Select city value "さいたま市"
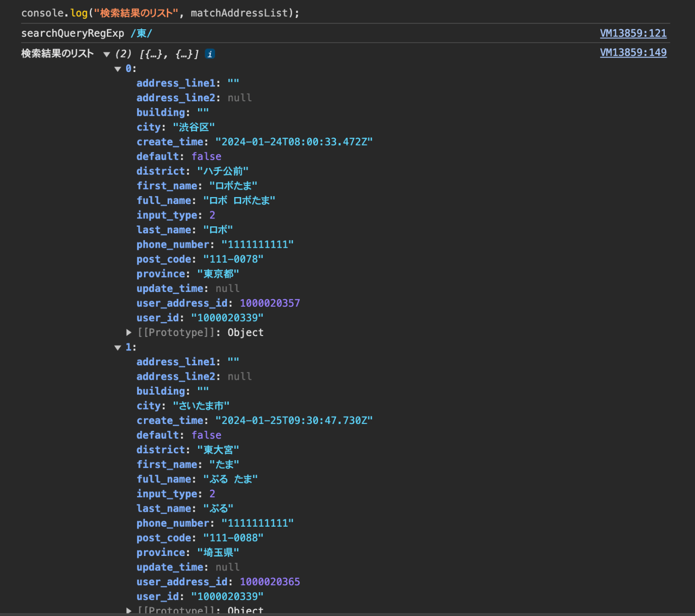Screen dimensions: 695x616 [x=201, y=406]
